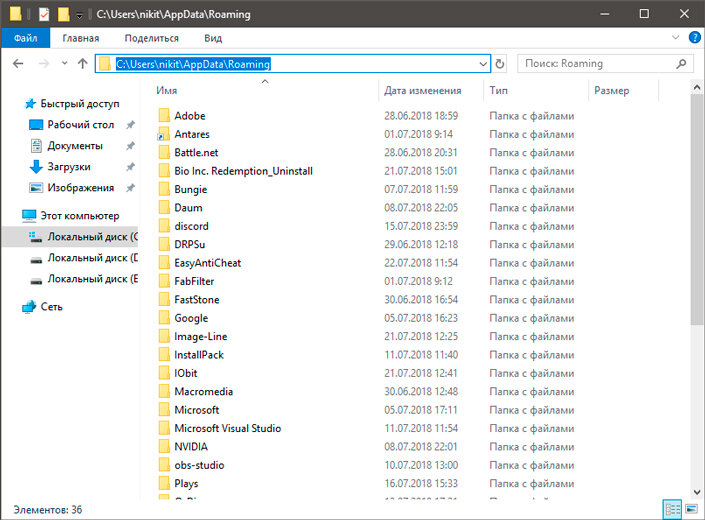Image resolution: width=705 pixels, height=520 pixels.
Task: Refresh the Roaming folder view
Action: tap(500, 64)
